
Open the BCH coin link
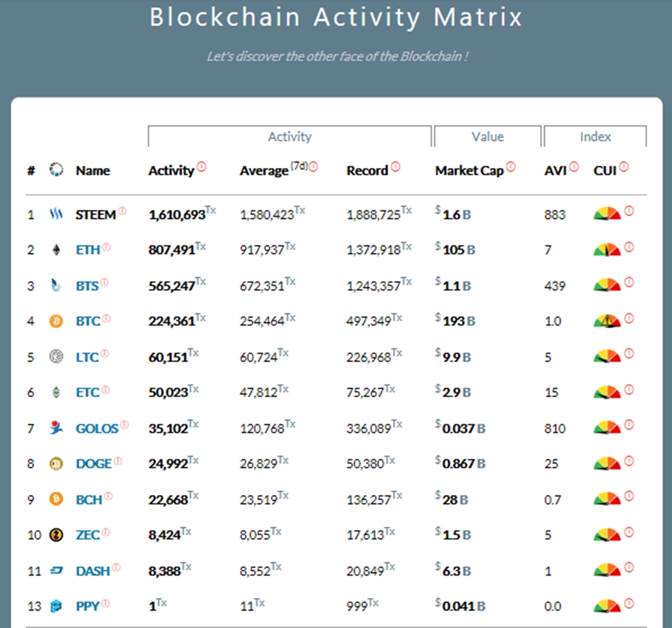89,499
